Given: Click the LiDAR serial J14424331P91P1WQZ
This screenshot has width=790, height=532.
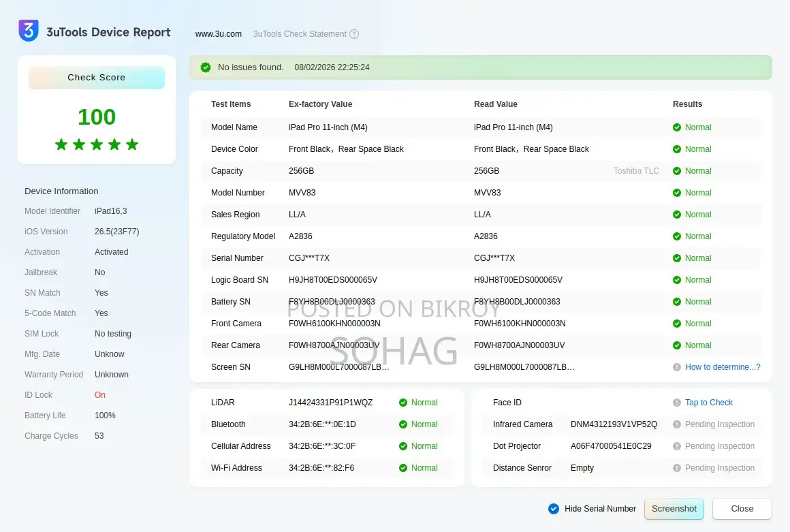Looking at the screenshot, I should 330,403.
